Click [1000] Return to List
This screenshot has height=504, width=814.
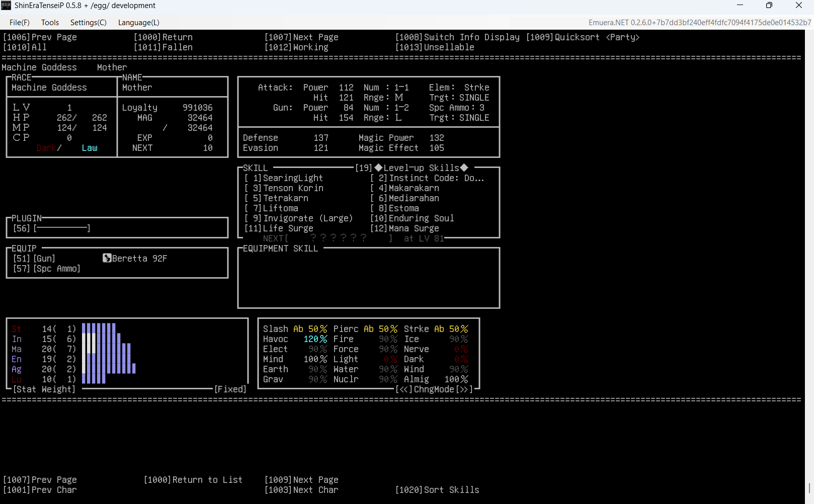pyautogui.click(x=193, y=480)
